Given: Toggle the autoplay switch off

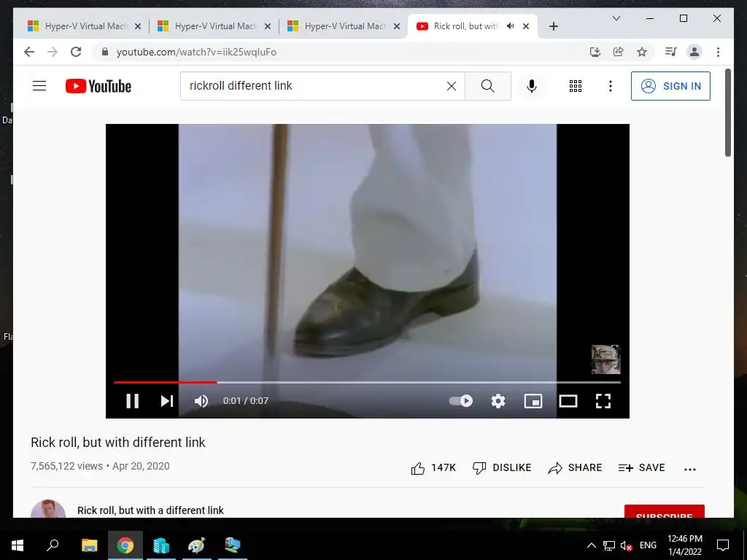Looking at the screenshot, I should click(x=461, y=401).
